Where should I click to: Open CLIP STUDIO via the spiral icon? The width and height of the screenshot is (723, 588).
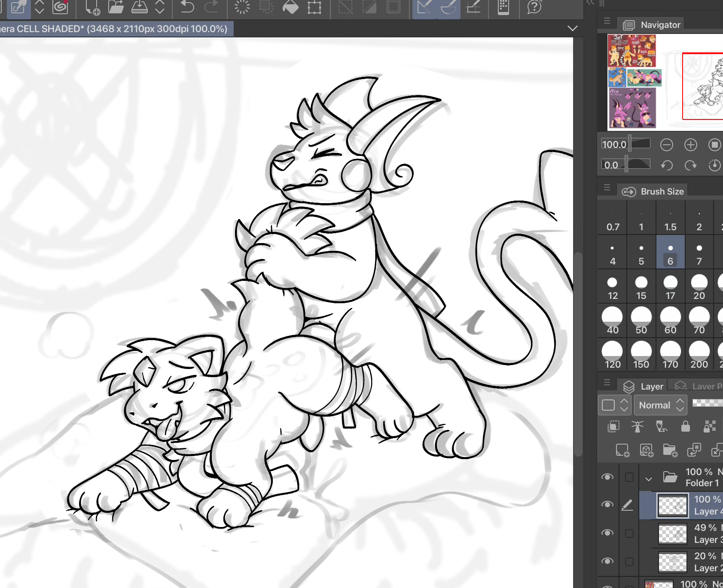click(x=61, y=7)
